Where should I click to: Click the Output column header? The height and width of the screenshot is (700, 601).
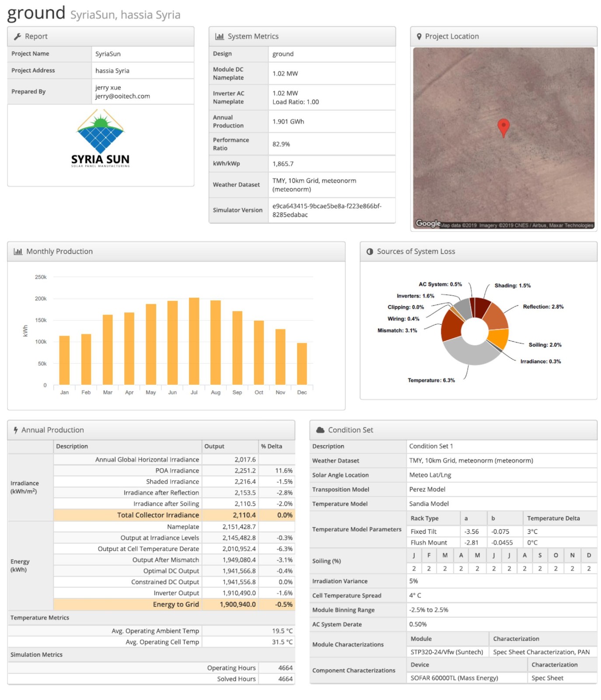coord(214,446)
